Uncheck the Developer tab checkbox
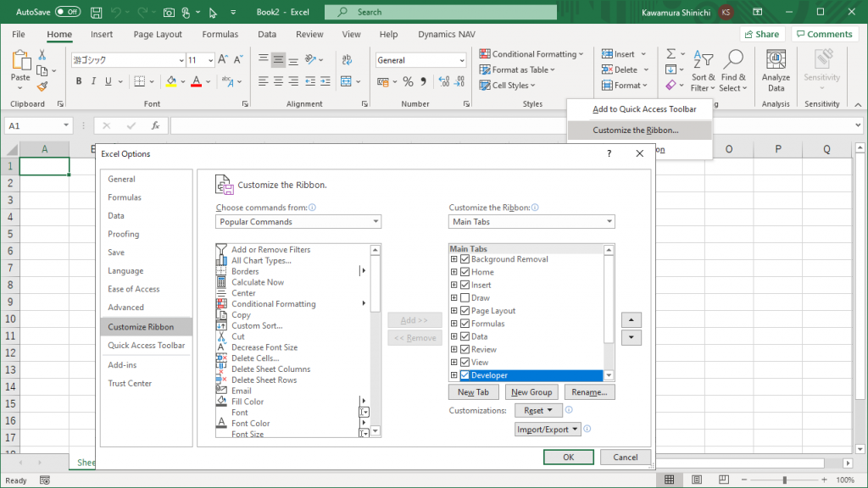 click(x=465, y=375)
